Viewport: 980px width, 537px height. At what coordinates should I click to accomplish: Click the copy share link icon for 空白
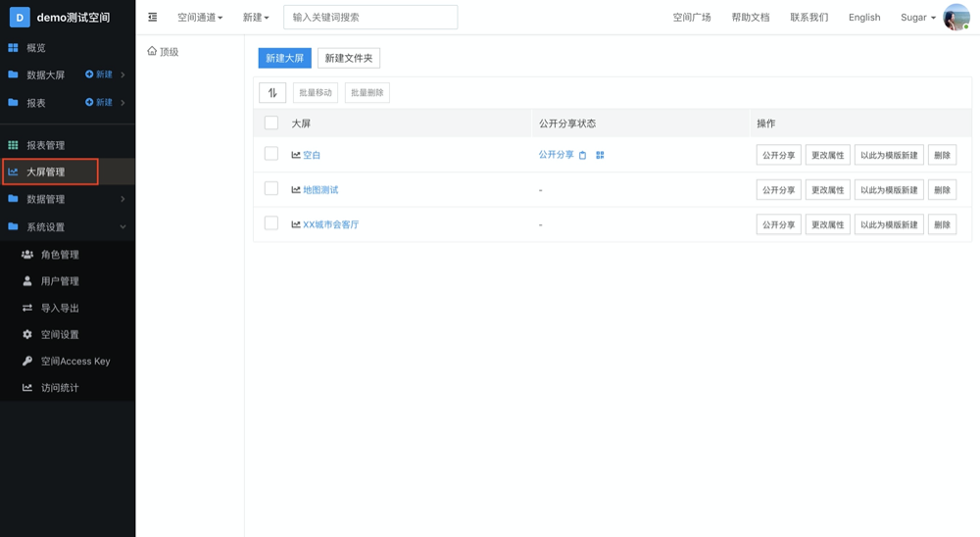(x=583, y=155)
